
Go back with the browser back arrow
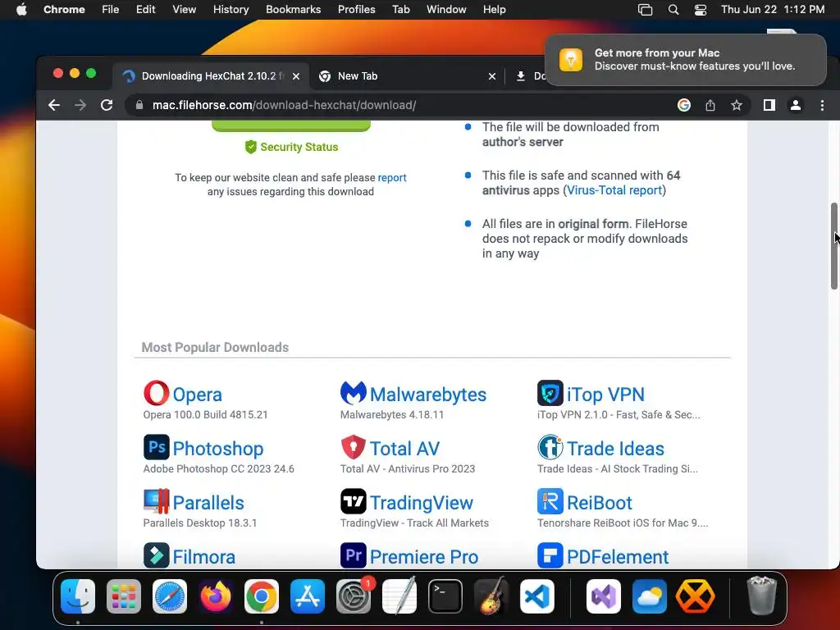[x=54, y=105]
